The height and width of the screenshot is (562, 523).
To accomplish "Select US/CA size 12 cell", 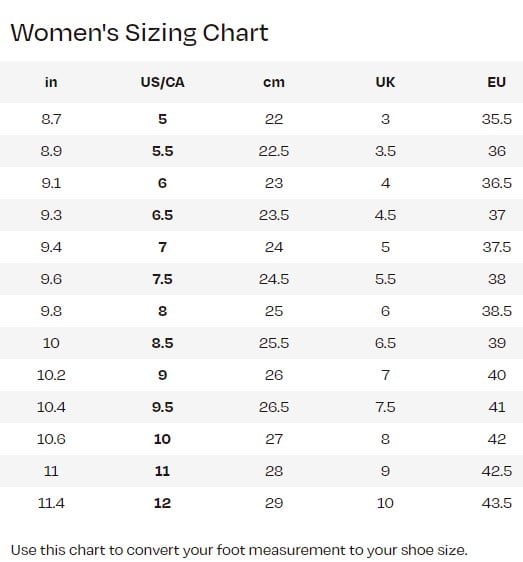I will 162,503.
